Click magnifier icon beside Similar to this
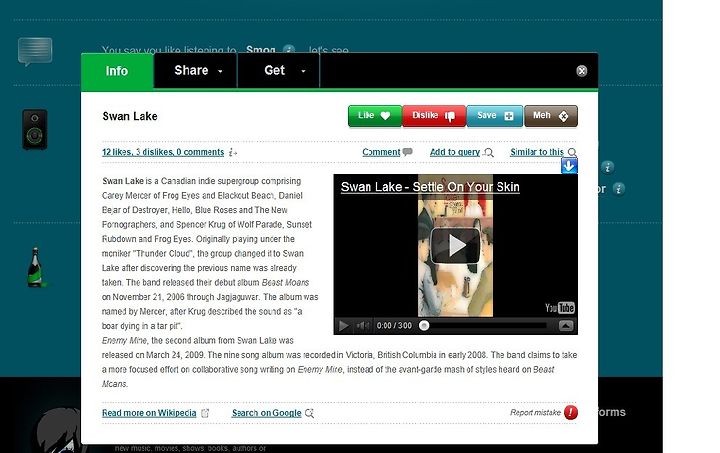 click(572, 152)
